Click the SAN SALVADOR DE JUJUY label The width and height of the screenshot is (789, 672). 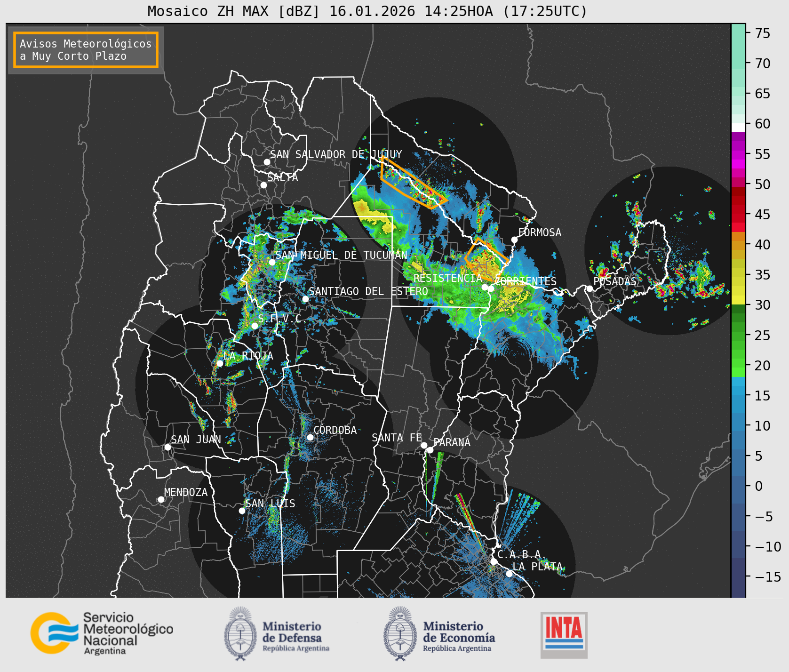click(x=336, y=154)
